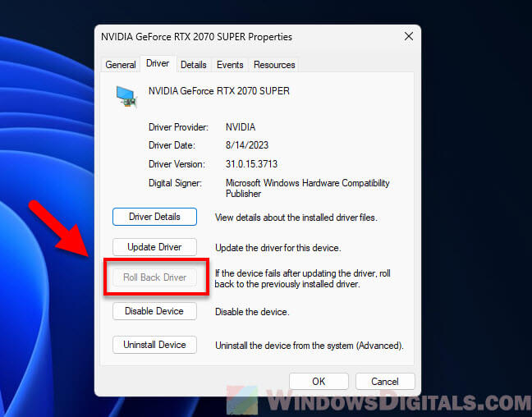Confirm the dialog with OK
This screenshot has height=417, width=532.
click(319, 381)
